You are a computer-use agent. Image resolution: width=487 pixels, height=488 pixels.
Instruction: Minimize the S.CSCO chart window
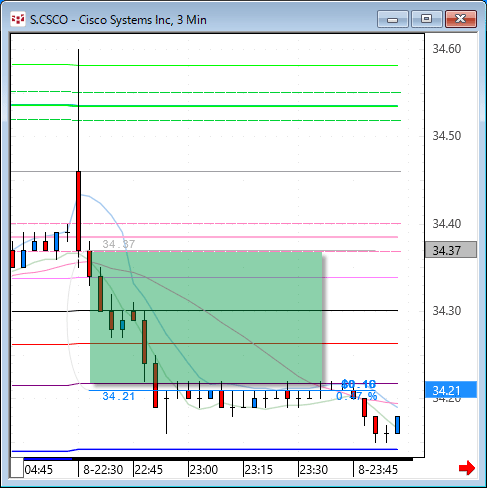(393, 19)
